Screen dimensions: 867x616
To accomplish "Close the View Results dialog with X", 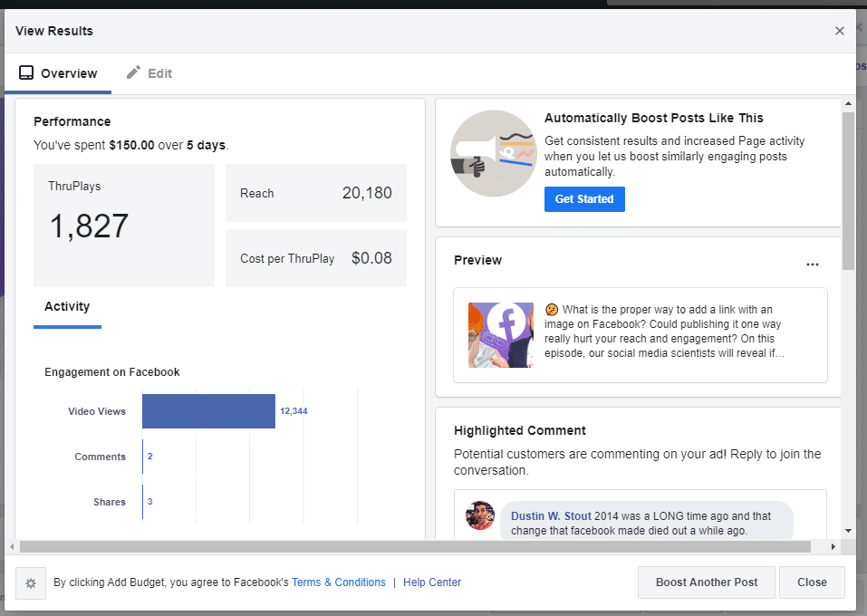I will 839,31.
